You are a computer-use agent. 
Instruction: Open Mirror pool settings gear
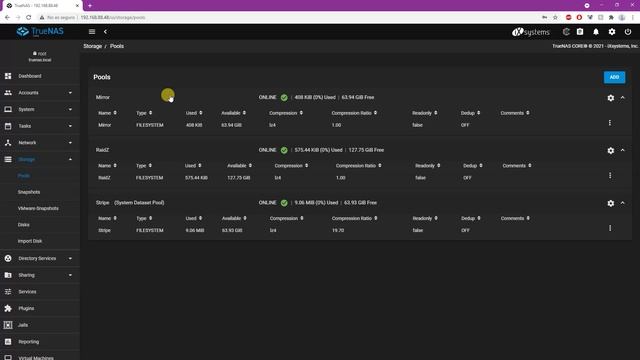(x=611, y=98)
